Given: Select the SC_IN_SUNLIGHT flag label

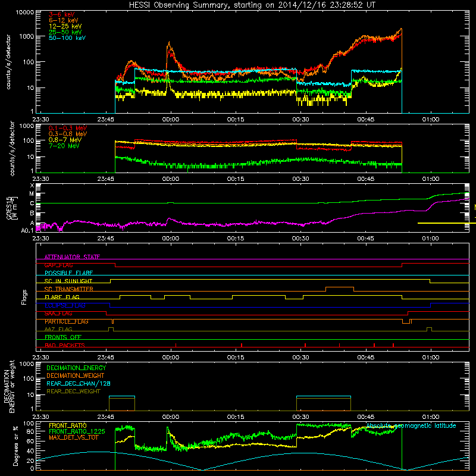Looking at the screenshot, I should 68,281.
